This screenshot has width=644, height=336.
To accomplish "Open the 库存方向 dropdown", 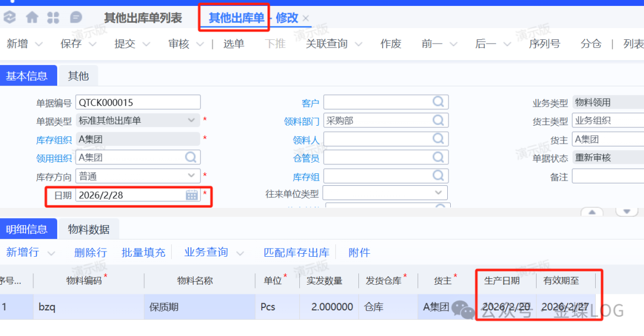I will [191, 176].
